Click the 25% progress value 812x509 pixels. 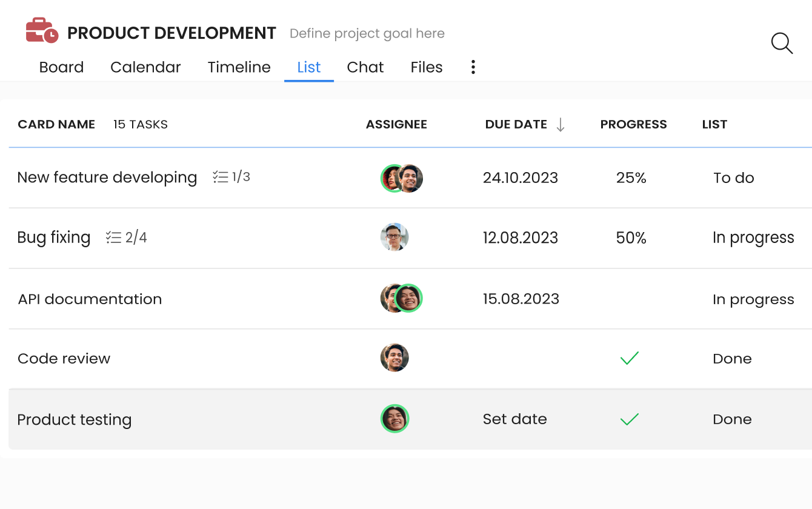[631, 178]
